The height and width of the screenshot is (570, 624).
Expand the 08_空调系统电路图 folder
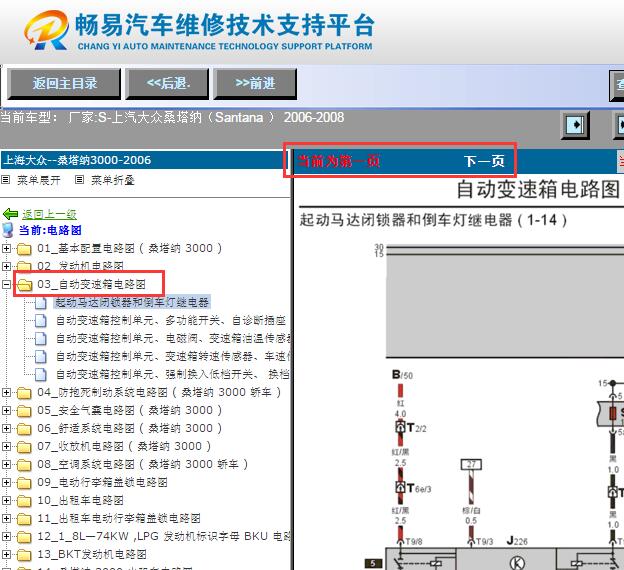coord(6,465)
